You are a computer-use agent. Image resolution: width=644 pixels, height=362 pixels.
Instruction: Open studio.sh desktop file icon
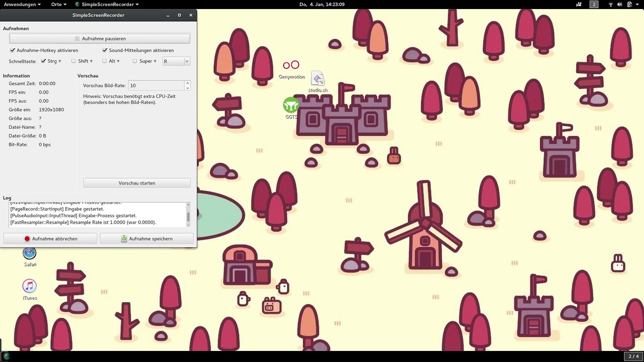click(x=317, y=81)
